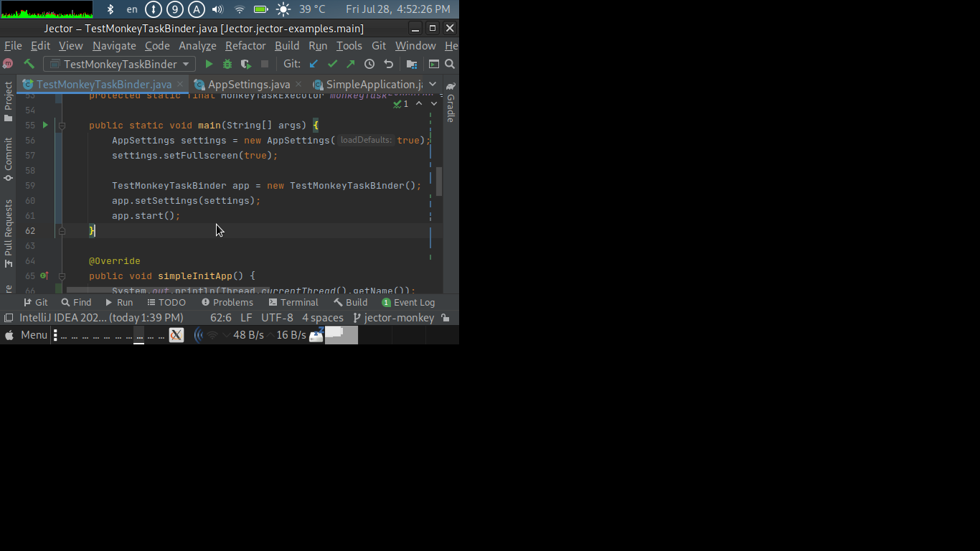
Task: Click the IntelliJ IDEA update notification text
Action: coord(101,318)
